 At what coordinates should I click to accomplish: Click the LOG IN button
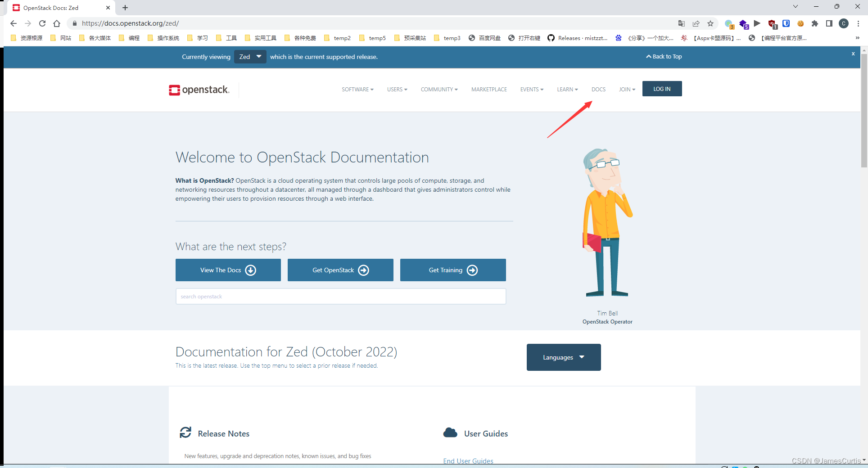coord(662,89)
